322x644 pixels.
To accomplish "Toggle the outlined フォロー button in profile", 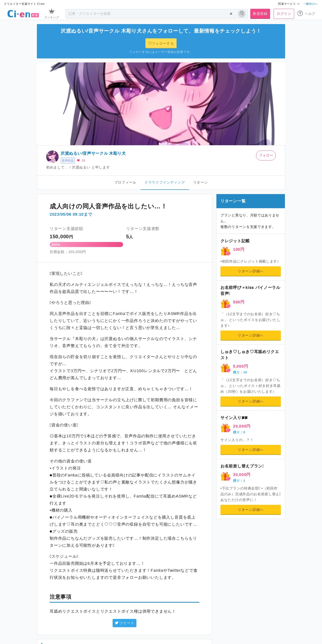I will tap(266, 155).
